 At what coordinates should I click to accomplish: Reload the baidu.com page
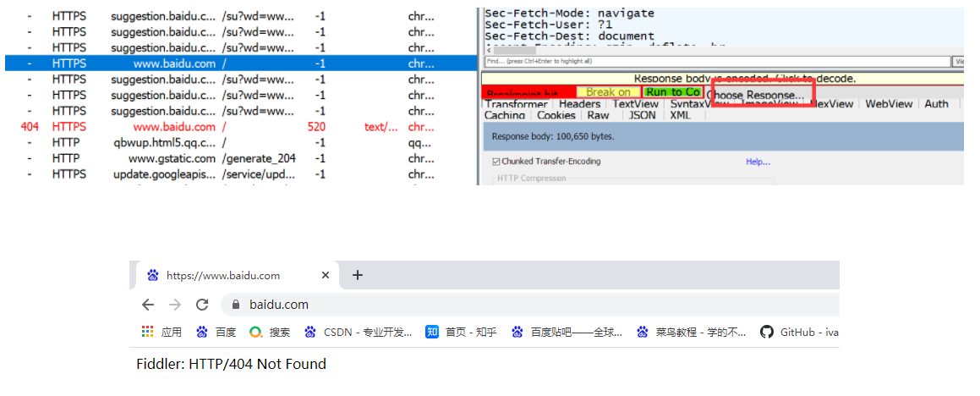pyautogui.click(x=202, y=305)
